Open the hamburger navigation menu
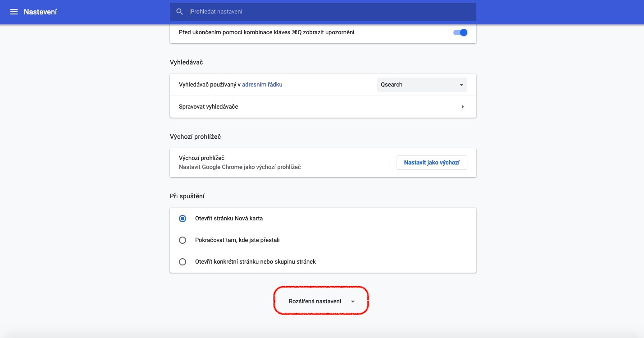 click(14, 12)
